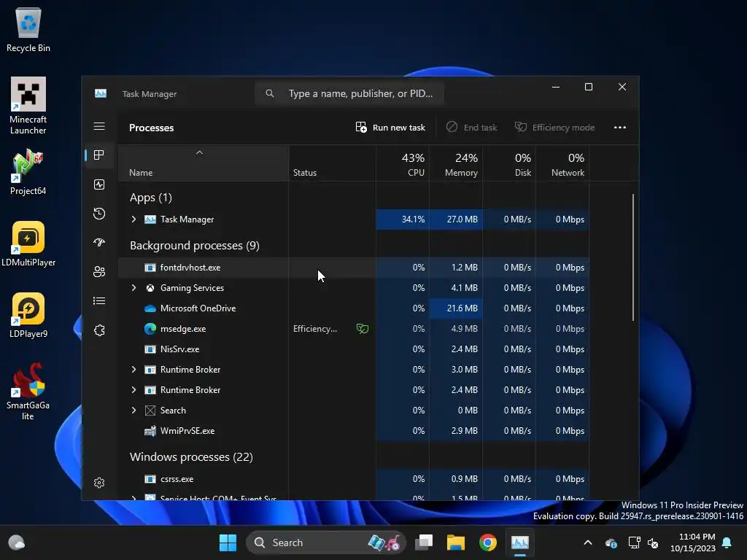Open the App history page icon

[99, 214]
